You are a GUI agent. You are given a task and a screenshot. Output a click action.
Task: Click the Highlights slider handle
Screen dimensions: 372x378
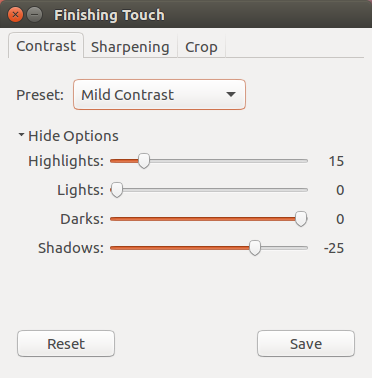tap(144, 161)
